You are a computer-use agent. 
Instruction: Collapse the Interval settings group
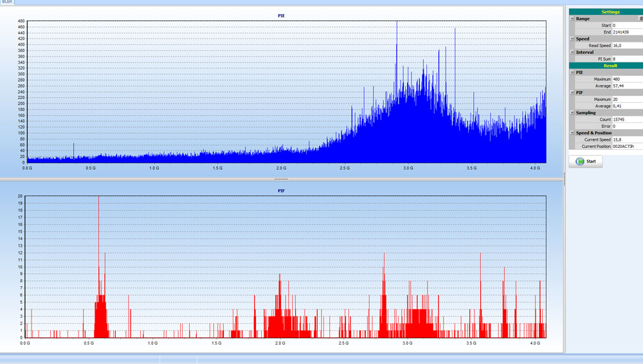pos(572,52)
